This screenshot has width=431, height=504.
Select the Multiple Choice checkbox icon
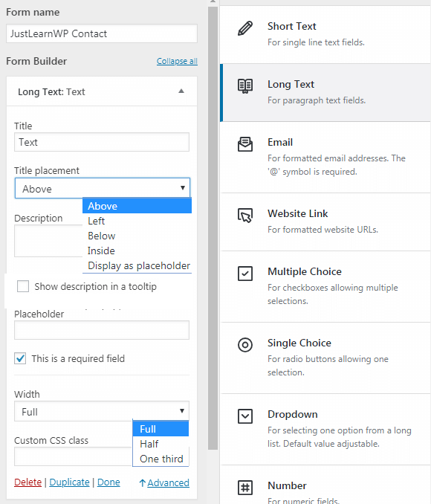tap(245, 274)
